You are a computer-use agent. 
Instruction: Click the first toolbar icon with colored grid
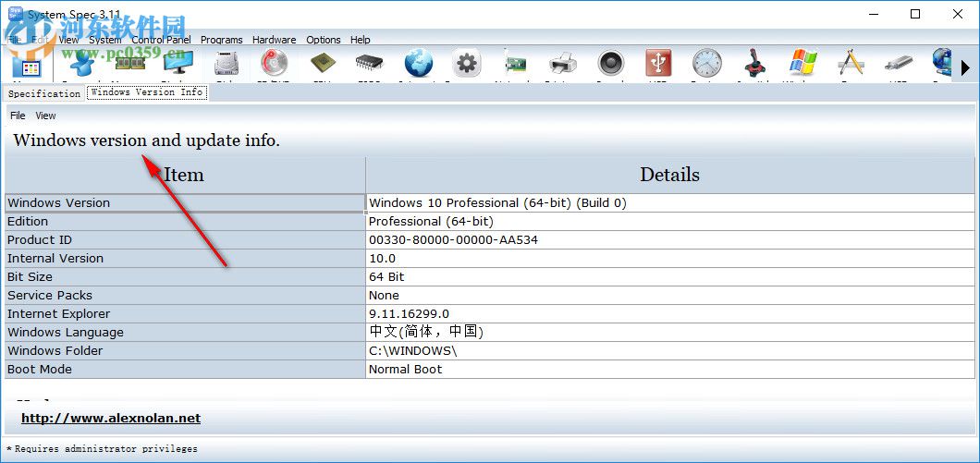[26, 67]
